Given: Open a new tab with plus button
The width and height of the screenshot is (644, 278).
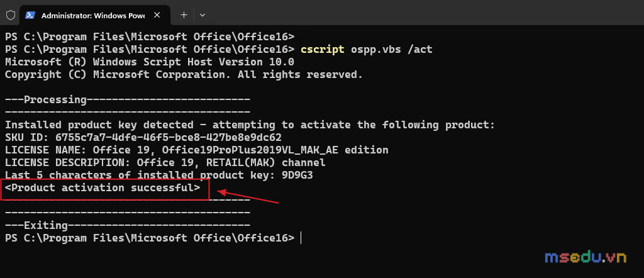Looking at the screenshot, I should tap(184, 15).
